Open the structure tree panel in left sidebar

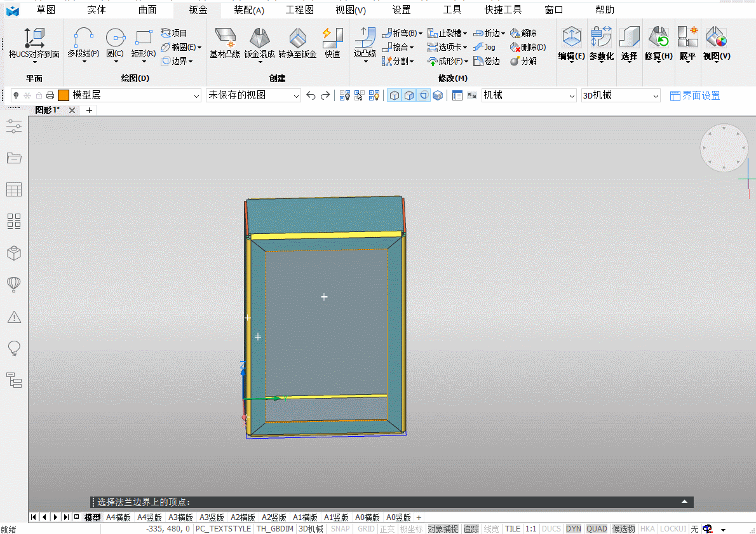tap(14, 380)
